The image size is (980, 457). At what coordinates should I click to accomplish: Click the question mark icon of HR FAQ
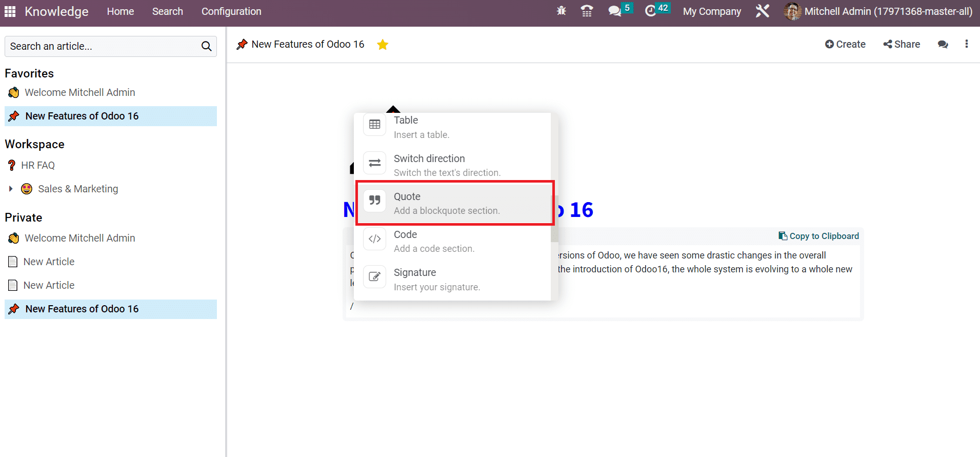pos(12,165)
